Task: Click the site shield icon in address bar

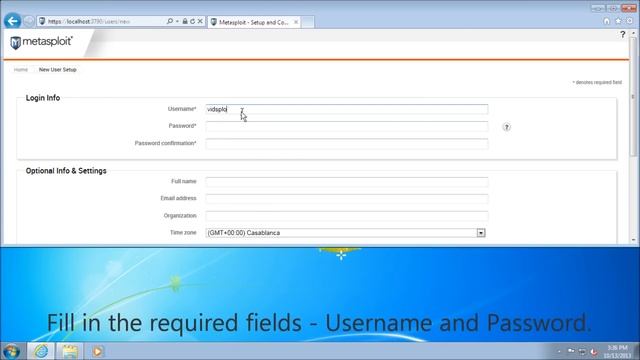Action: coord(42,21)
